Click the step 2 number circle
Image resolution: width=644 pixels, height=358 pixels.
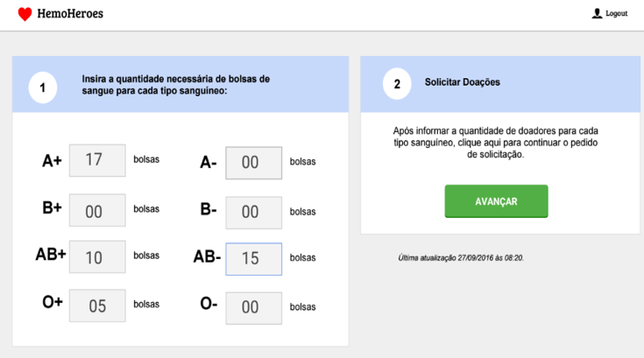point(397,84)
